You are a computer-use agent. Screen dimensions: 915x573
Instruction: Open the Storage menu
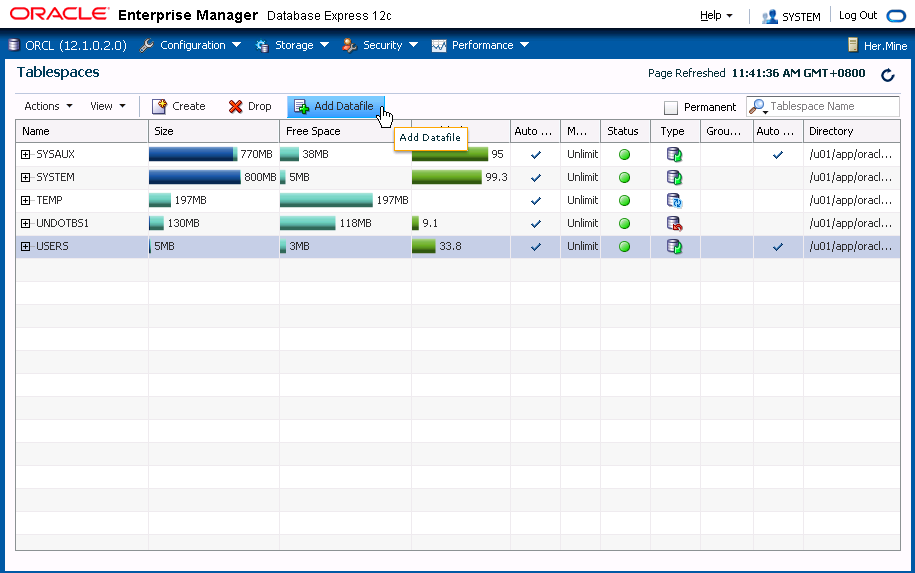292,45
